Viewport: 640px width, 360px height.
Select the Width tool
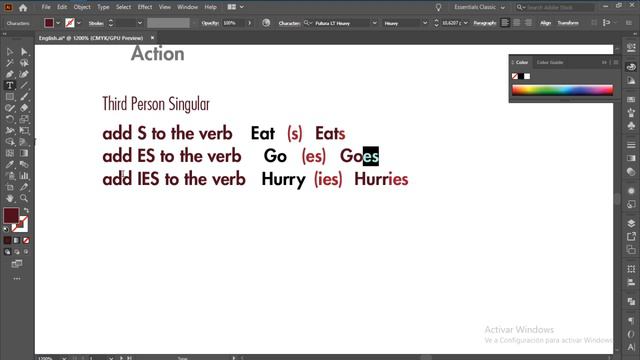[10, 131]
